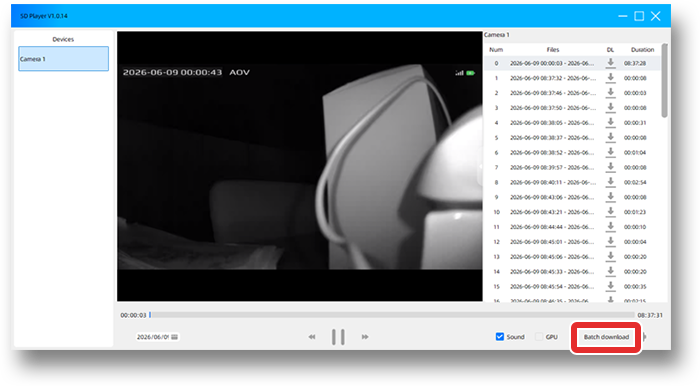Viewport: 700px width, 386px height.
Task: Download the file starting 08:38:05
Action: coord(610,122)
